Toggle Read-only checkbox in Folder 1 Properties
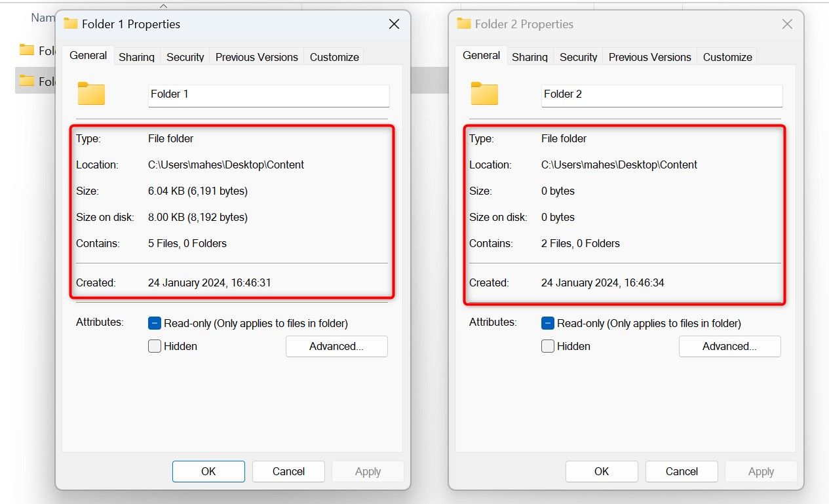 coord(155,323)
